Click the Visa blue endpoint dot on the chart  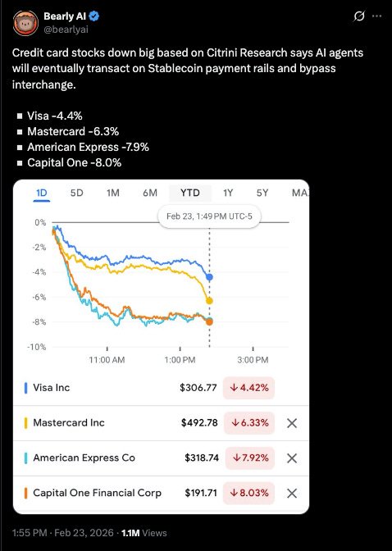click(210, 277)
